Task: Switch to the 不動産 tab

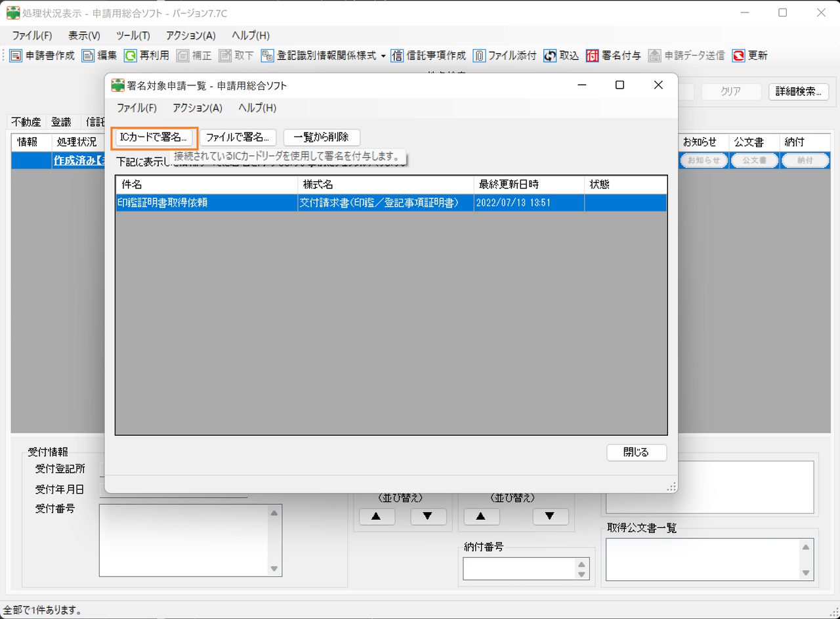Action: point(25,121)
